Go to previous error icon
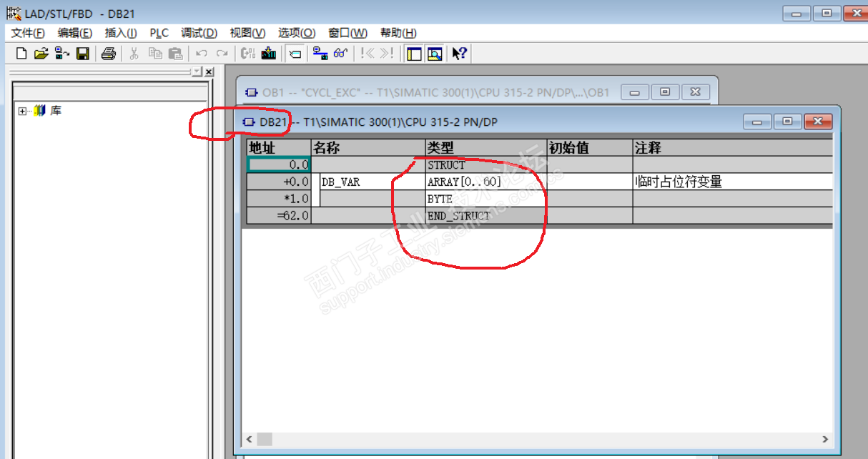 [x=367, y=54]
